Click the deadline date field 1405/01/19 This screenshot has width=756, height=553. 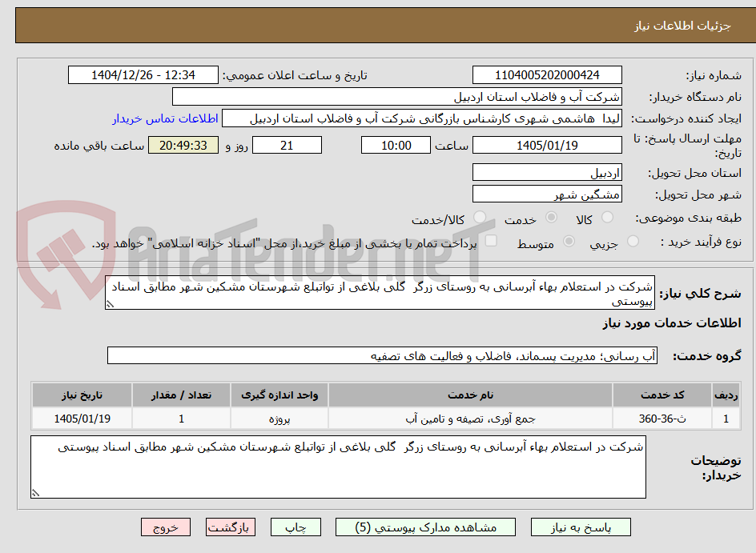pos(547,145)
